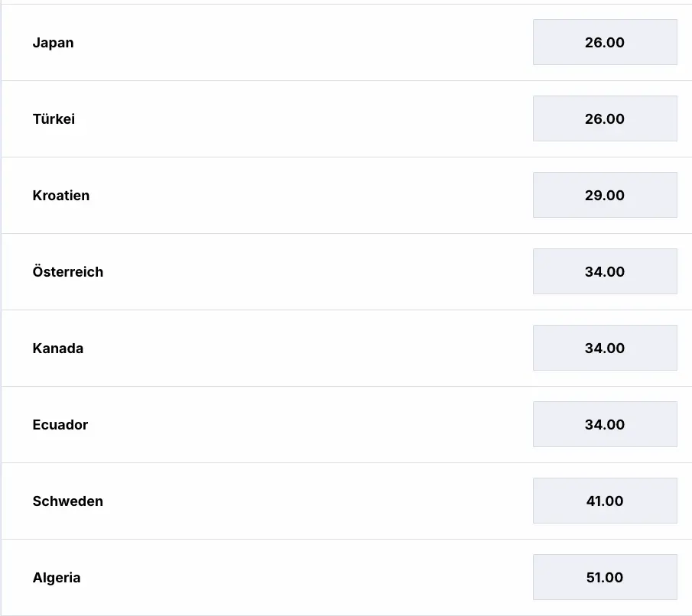Click empty space in the Schweden row

(306, 501)
